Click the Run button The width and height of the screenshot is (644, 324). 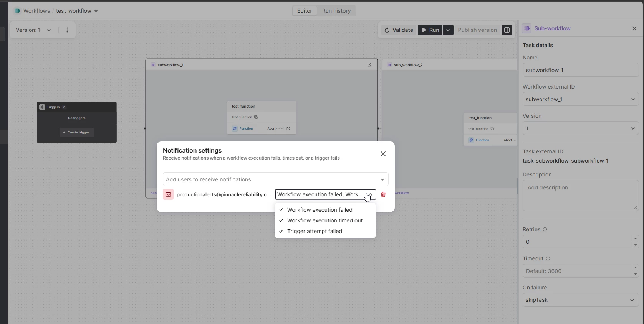430,30
